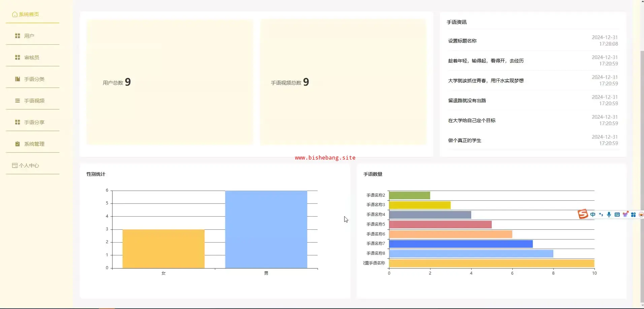Open the 手语分享 menu item
644x309 pixels.
click(x=32, y=122)
